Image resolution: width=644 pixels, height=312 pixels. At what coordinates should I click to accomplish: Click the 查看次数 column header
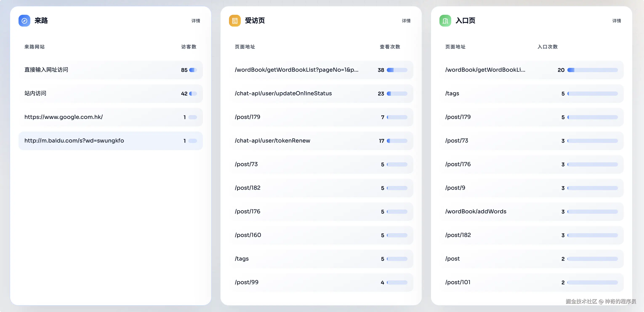[390, 47]
